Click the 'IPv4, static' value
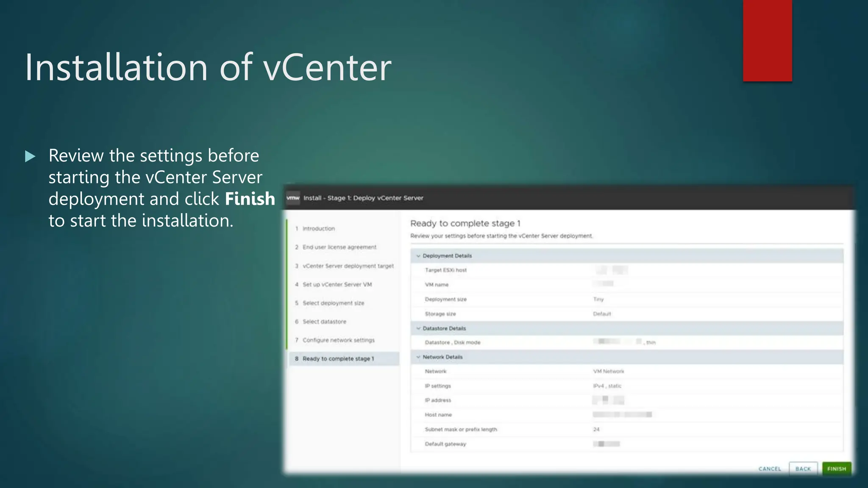The width and height of the screenshot is (868, 488). pyautogui.click(x=607, y=386)
